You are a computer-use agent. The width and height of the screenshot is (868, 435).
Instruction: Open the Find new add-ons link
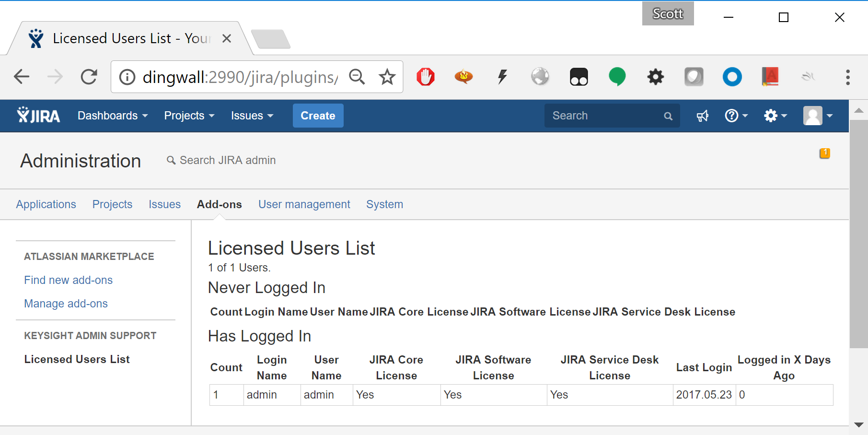tap(69, 280)
